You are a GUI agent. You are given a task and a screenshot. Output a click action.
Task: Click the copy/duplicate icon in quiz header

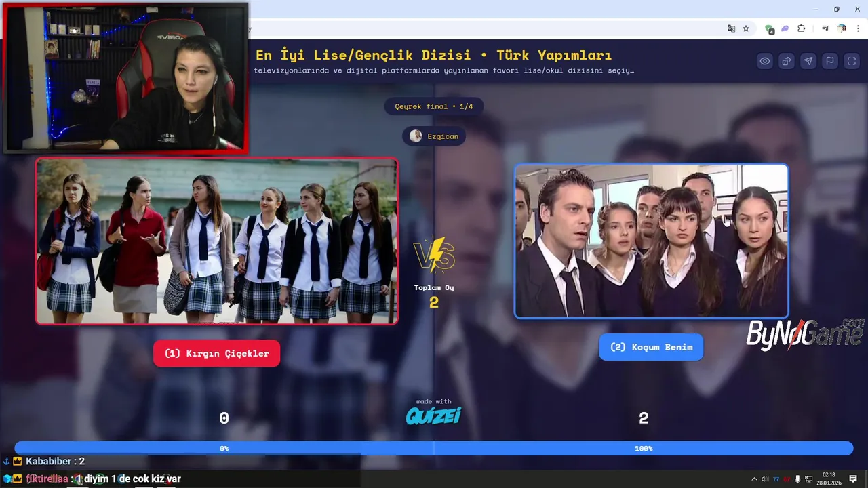tap(787, 61)
